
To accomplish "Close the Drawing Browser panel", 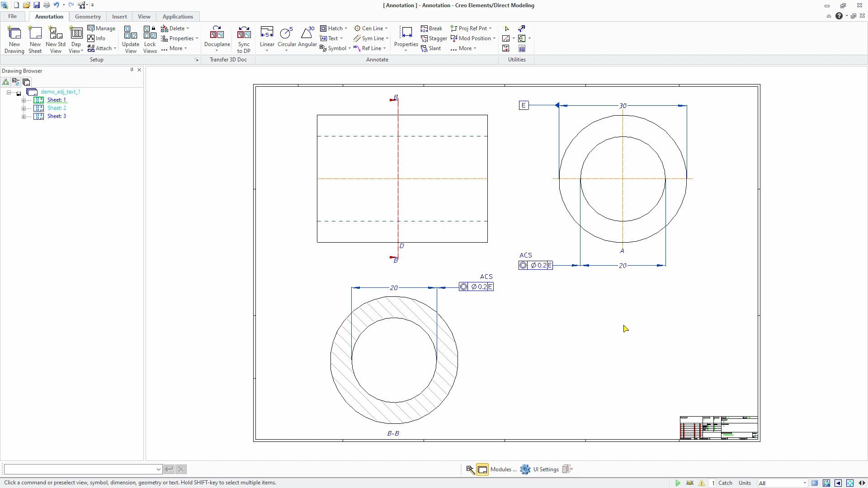I will pyautogui.click(x=139, y=70).
